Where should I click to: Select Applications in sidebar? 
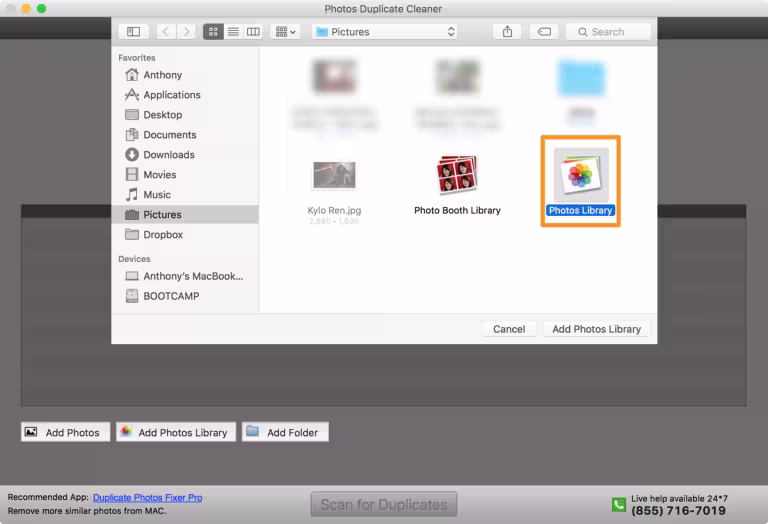click(x=185, y=95)
